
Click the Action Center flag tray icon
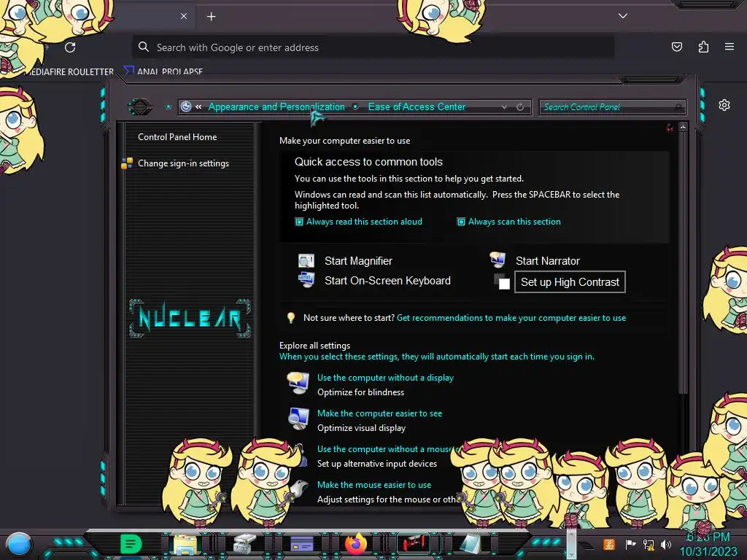click(x=630, y=544)
